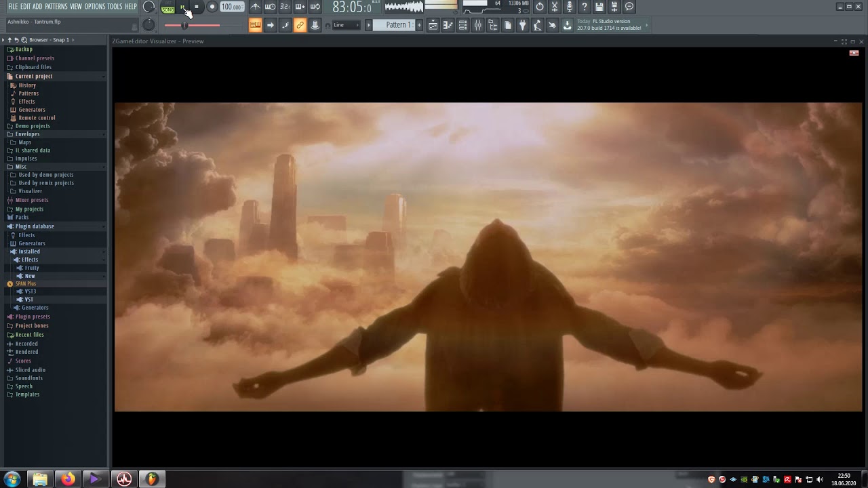
Task: Click the touch controller icon
Action: 552,25
